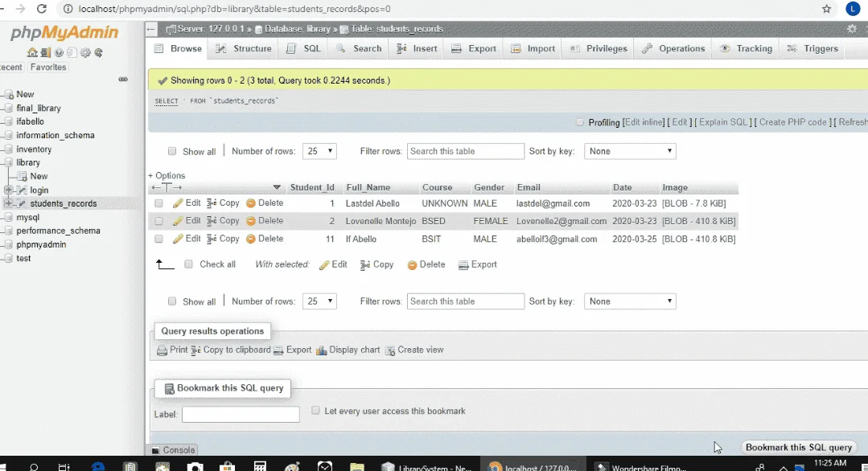Click the Copy to clipboard icon

click(195, 350)
